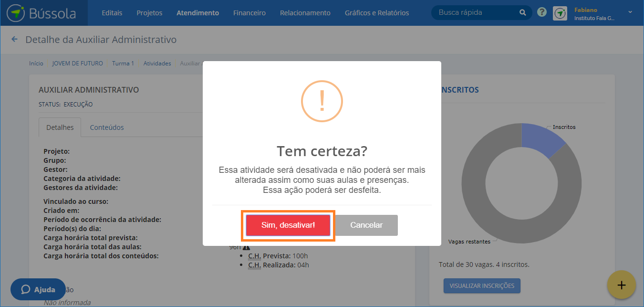Open the Projetos menu
Viewport: 644px width, 307px height.
[149, 13]
